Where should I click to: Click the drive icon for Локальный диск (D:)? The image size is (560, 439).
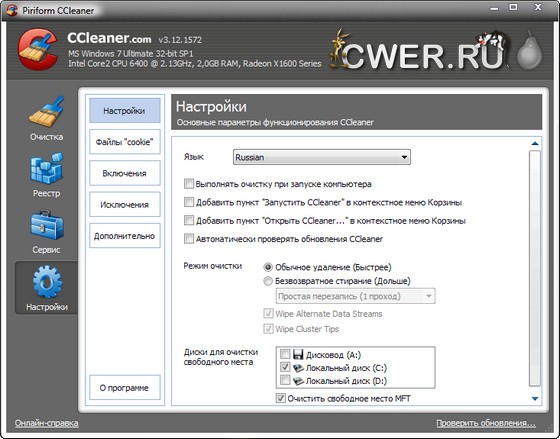click(298, 381)
